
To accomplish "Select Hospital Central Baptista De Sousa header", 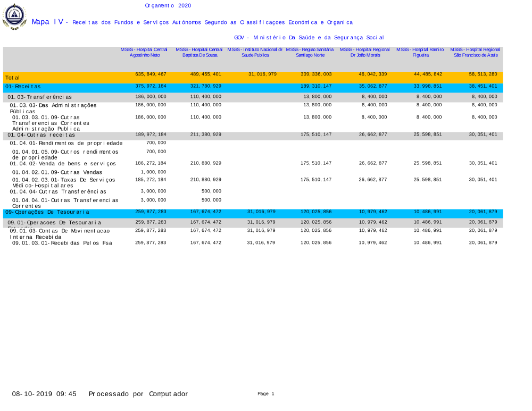I will click(x=199, y=52).
